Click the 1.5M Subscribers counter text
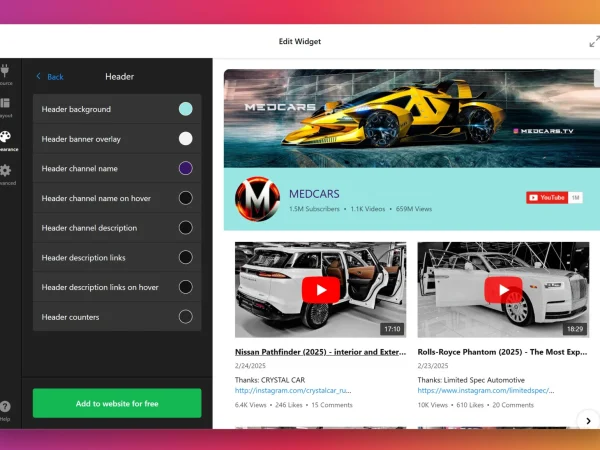Viewport: 600px width, 450px height. pos(314,209)
